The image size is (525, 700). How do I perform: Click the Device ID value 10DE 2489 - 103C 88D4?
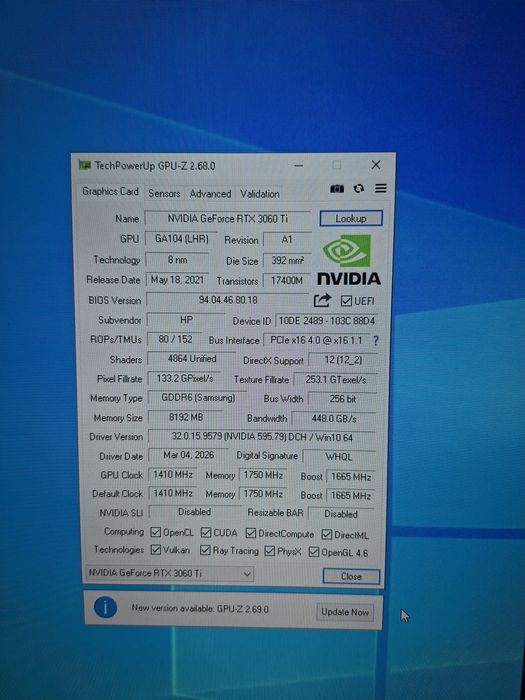[326, 321]
